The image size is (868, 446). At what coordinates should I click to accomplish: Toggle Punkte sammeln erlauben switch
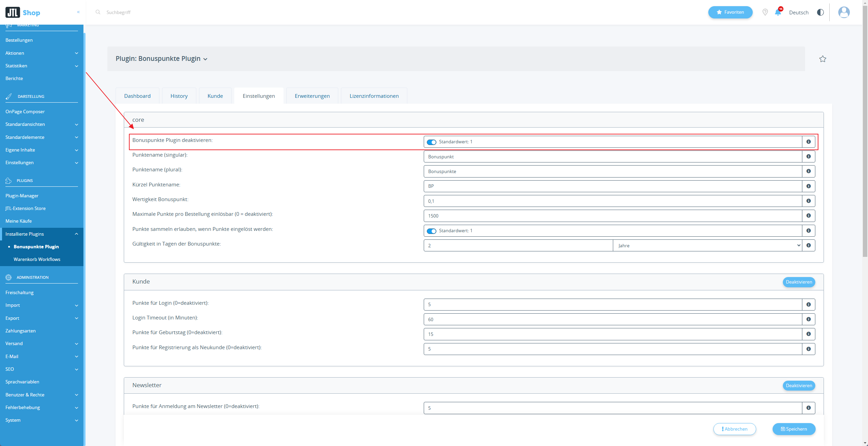[431, 231]
